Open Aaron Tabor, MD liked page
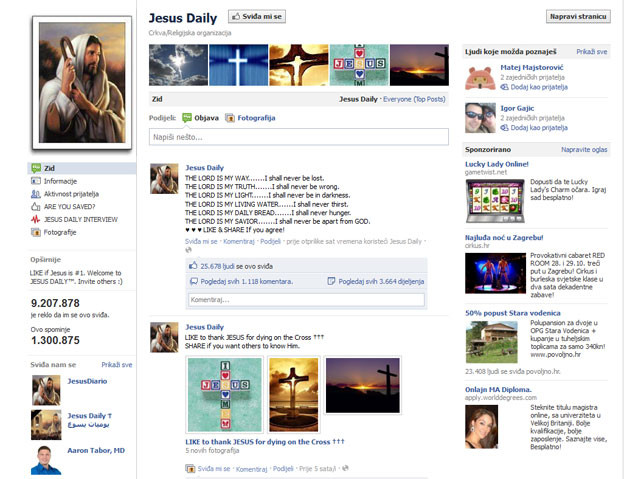Viewport: 624px width, 479px height. point(96,450)
